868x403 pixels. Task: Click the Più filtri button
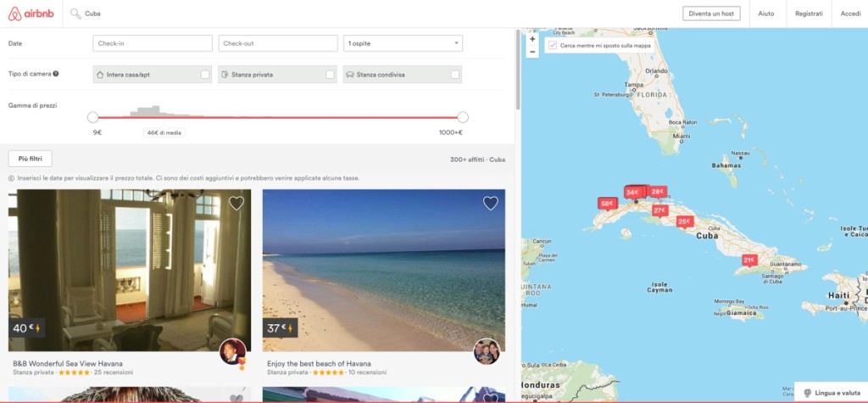(30, 159)
